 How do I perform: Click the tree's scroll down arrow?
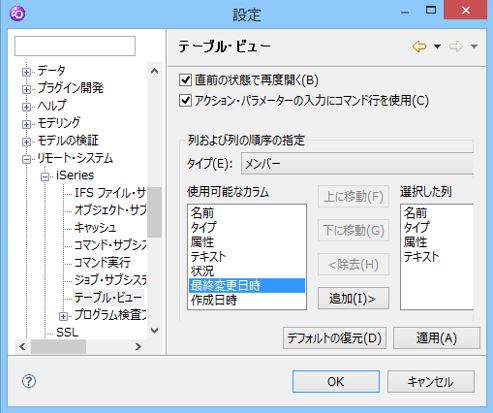tap(154, 331)
